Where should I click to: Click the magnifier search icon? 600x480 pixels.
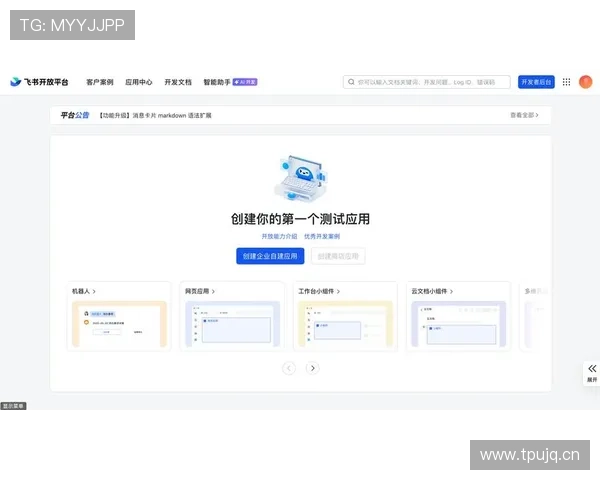point(351,82)
